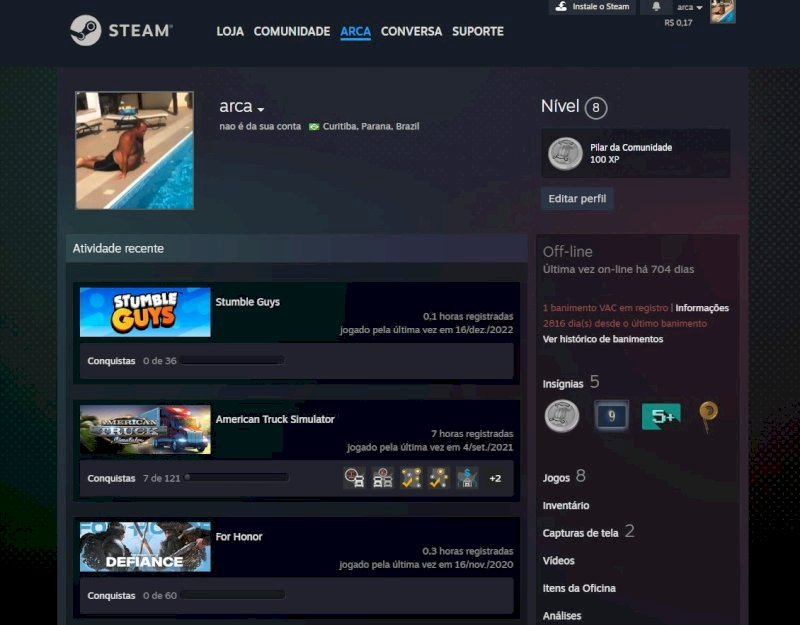Open Ver histórico de banimentos link
The image size is (800, 625).
pyautogui.click(x=603, y=339)
